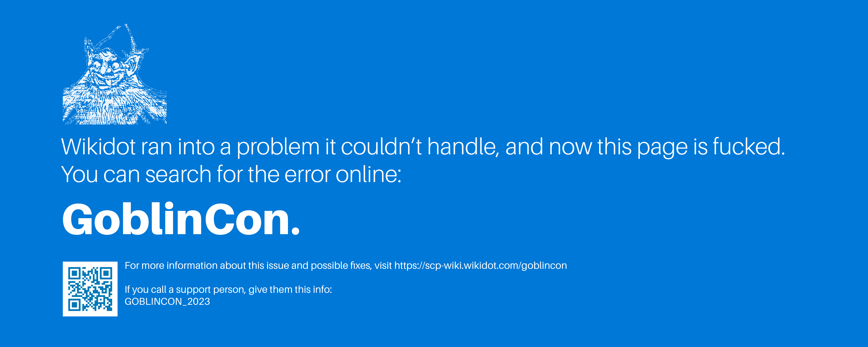Click the goblin illustration
The width and height of the screenshot is (868, 347).
[x=115, y=74]
